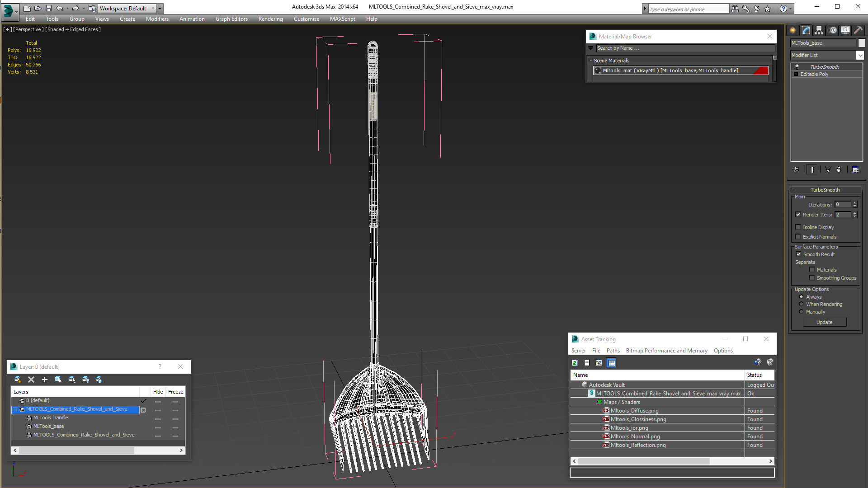
Task: Click Freeze All Layers snowflake icon
Action: click(x=99, y=380)
